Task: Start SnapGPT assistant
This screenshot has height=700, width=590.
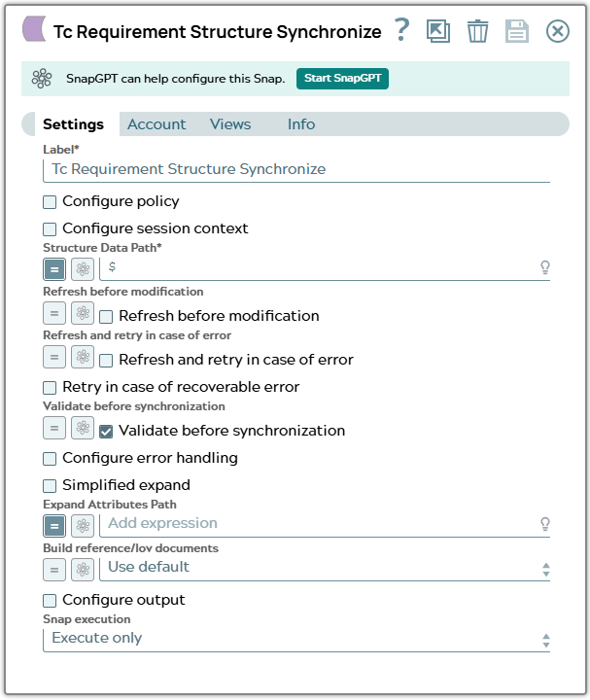Action: click(x=342, y=79)
